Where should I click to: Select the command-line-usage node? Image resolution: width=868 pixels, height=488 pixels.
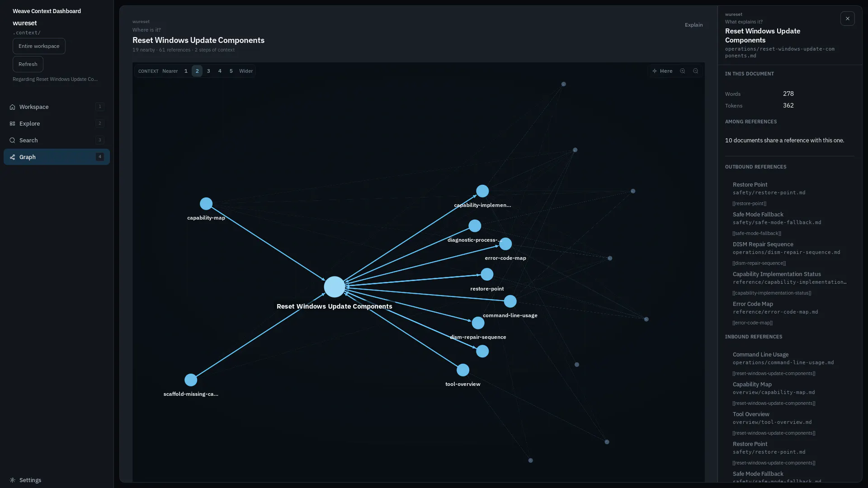510,301
